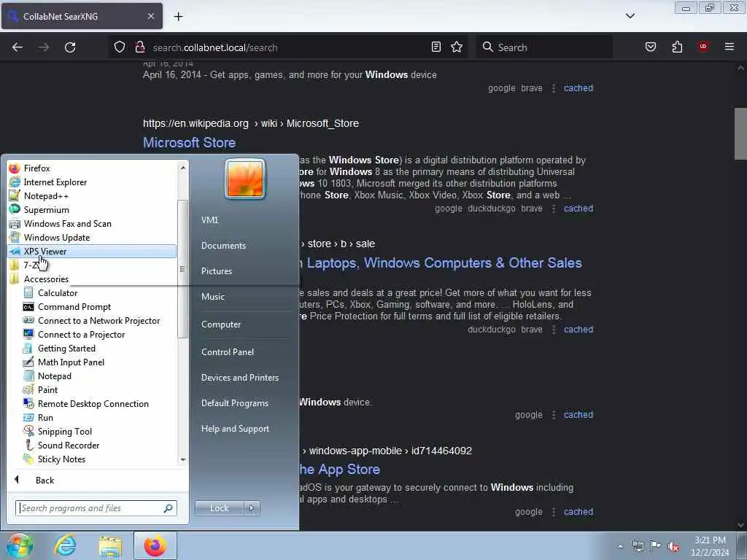
Task: Open Windows Explorer on the taskbar
Action: pos(111,545)
